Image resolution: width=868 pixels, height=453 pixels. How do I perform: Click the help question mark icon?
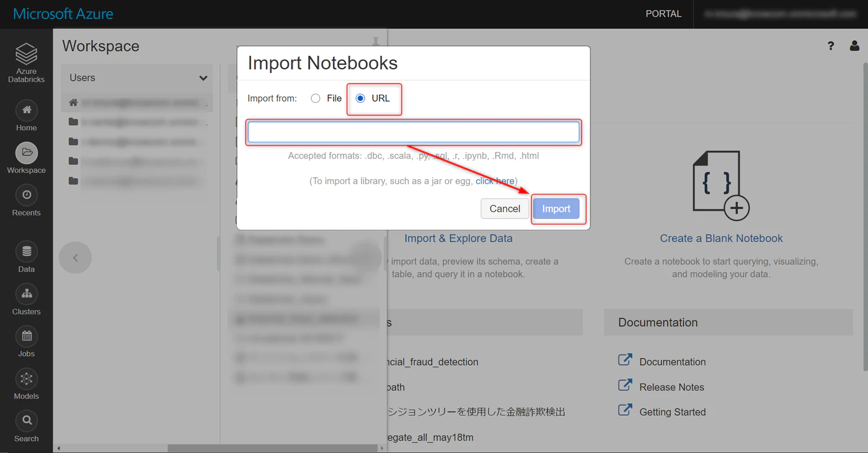pyautogui.click(x=831, y=46)
